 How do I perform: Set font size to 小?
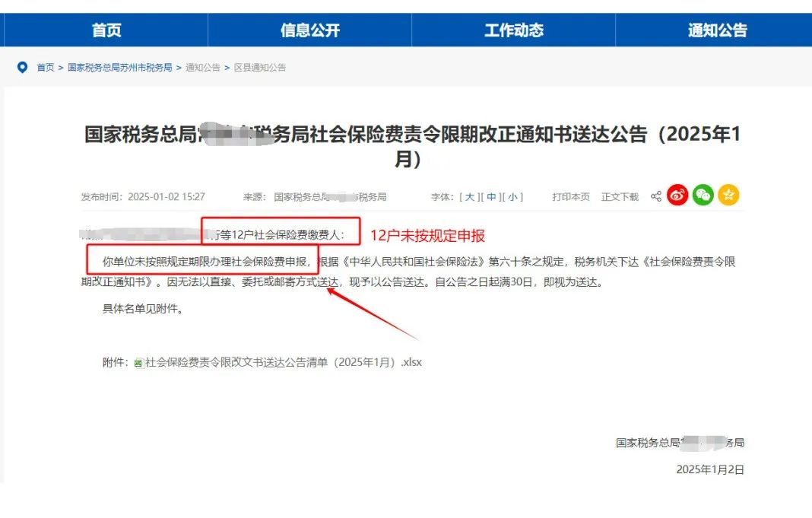coord(513,197)
